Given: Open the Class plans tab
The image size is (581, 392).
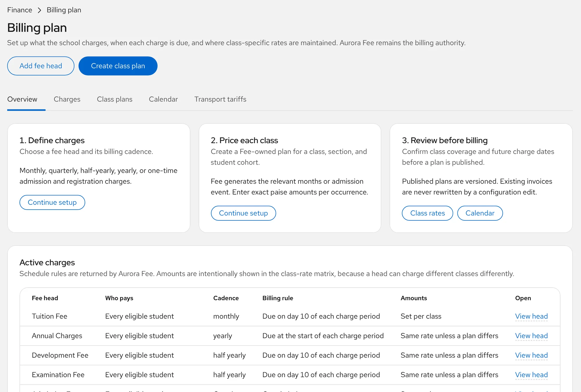Looking at the screenshot, I should pos(115,99).
